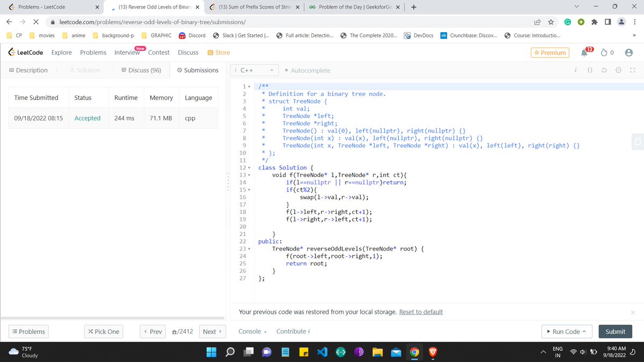Viewport: 644px width, 362px height.
Task: Open the locked Solution tab
Action: (85, 70)
